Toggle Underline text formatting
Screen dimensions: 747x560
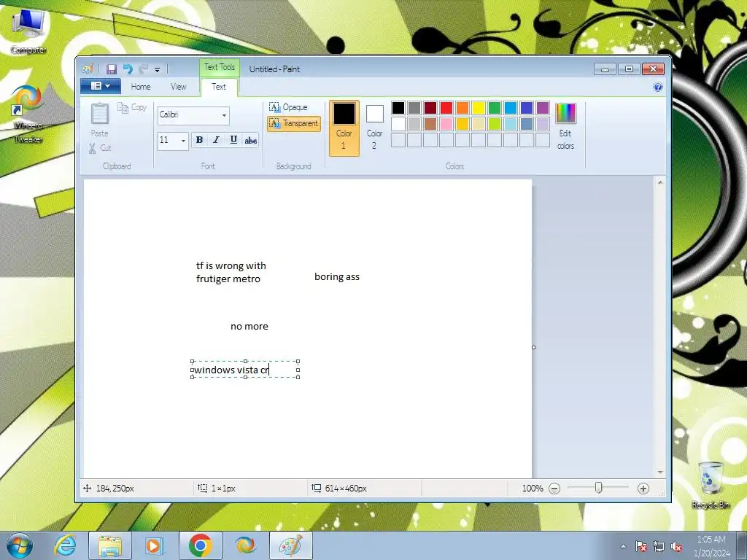(x=233, y=140)
